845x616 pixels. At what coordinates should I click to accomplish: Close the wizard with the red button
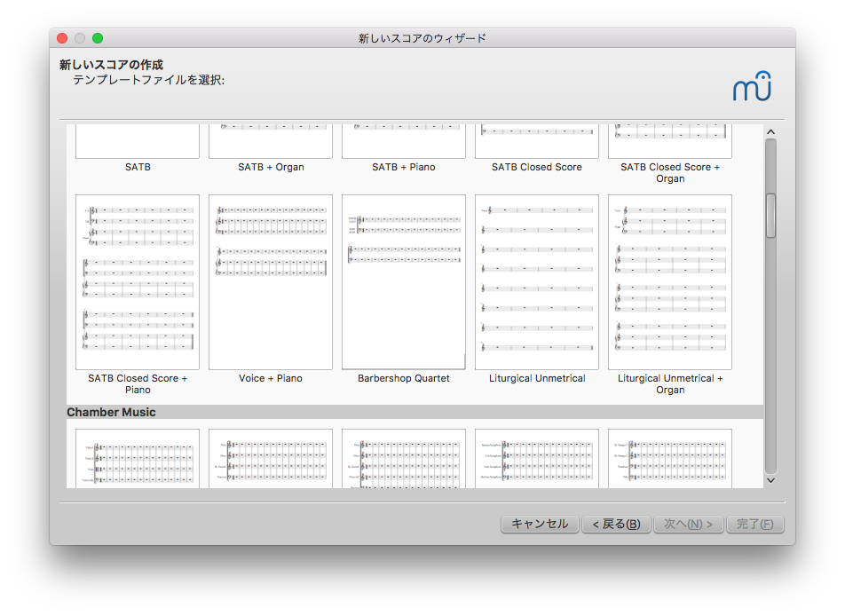coord(62,38)
